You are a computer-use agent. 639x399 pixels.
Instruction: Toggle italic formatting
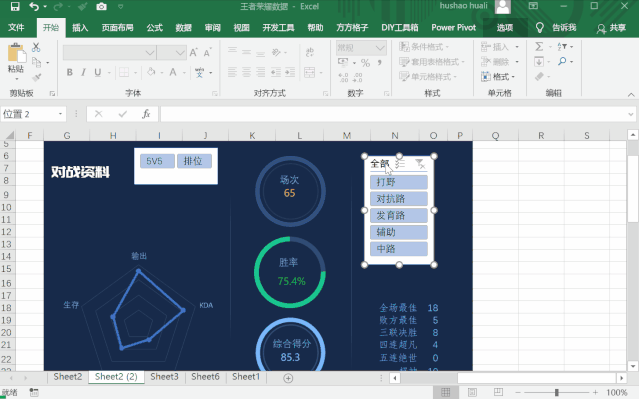click(x=83, y=73)
